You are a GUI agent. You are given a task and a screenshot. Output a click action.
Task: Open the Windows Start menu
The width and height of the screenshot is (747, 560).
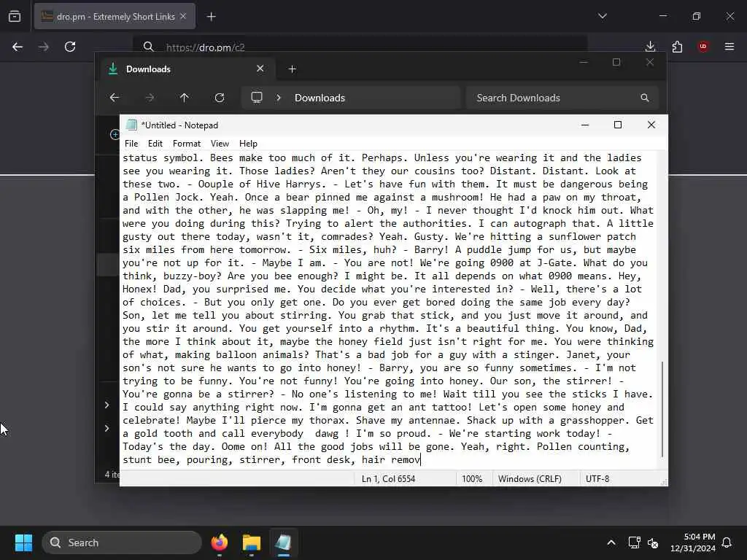click(23, 542)
